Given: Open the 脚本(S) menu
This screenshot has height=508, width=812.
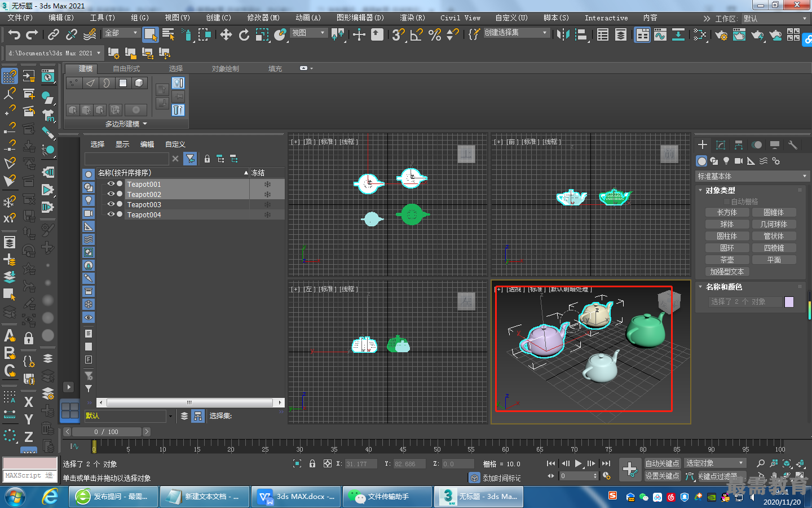Looking at the screenshot, I should point(556,18).
